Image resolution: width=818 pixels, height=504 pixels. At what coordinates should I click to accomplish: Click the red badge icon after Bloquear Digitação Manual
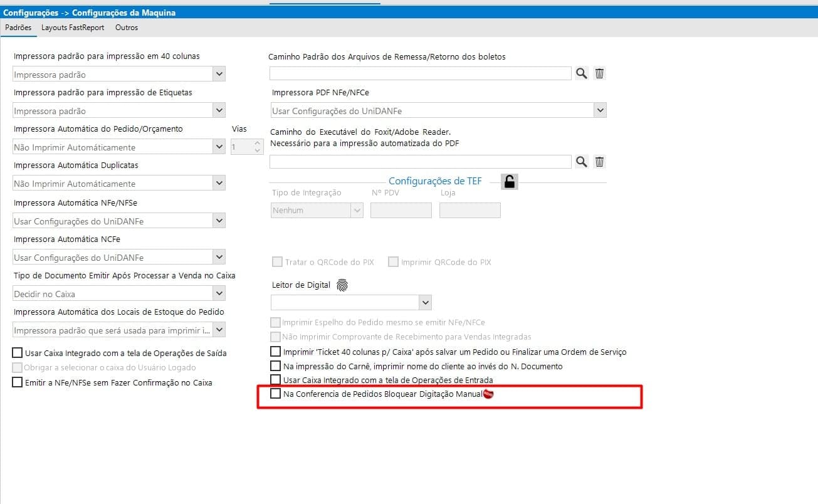489,394
